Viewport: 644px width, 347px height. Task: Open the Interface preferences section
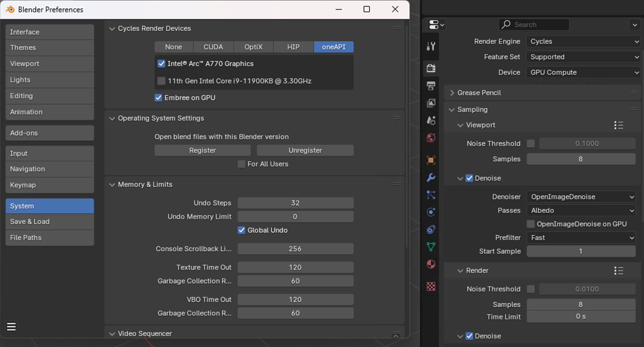coord(50,32)
